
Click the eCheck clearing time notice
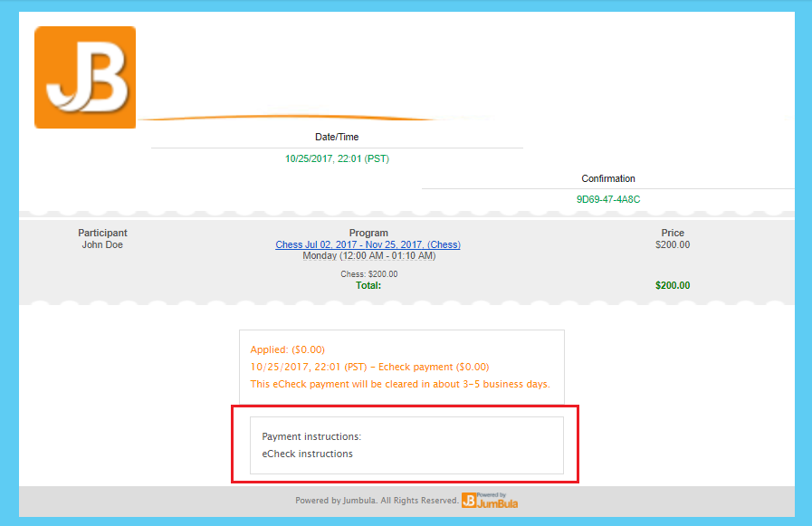point(400,384)
